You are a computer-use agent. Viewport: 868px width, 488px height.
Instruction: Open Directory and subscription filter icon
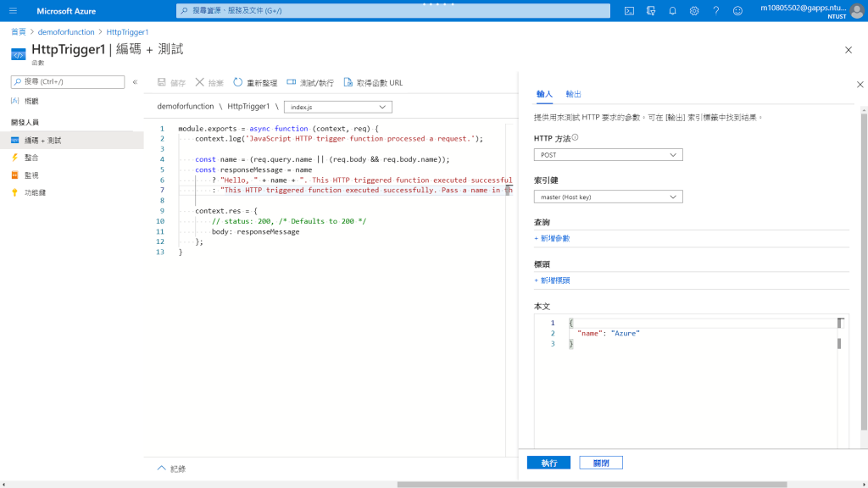click(x=651, y=10)
